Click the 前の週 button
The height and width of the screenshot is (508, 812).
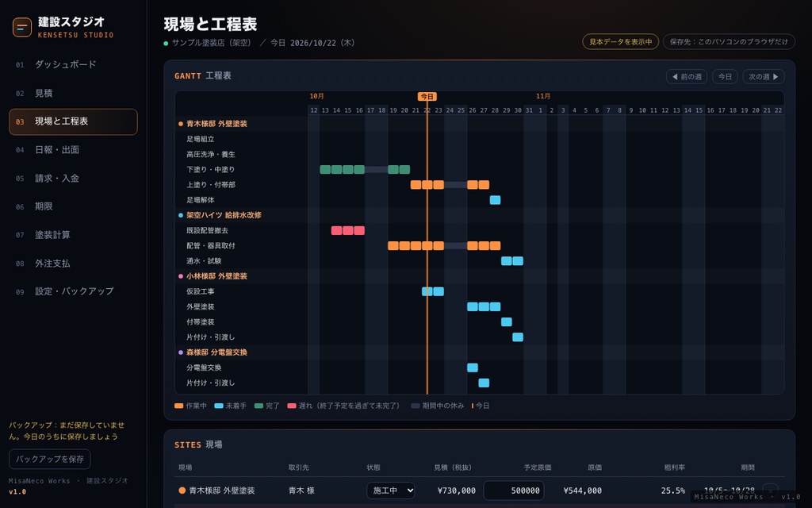(687, 77)
